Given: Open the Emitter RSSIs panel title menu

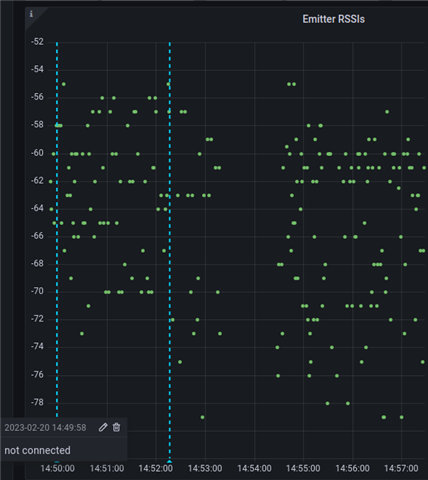Looking at the screenshot, I should point(333,19).
